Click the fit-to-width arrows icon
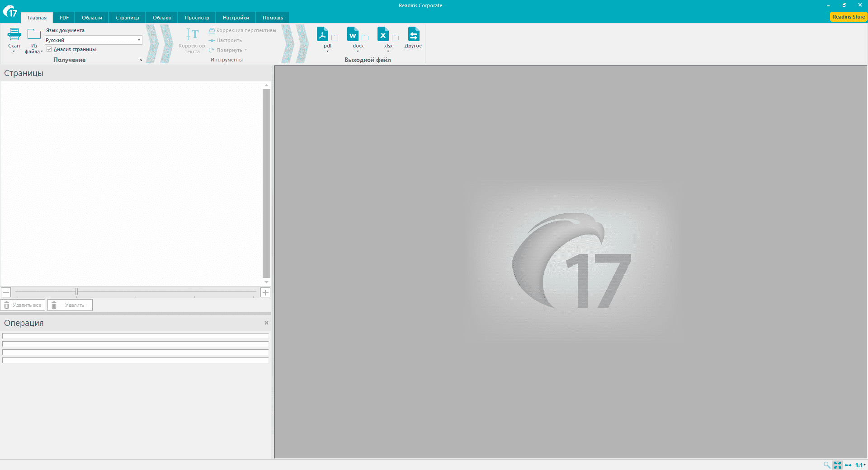The width and height of the screenshot is (868, 470). pos(848,465)
